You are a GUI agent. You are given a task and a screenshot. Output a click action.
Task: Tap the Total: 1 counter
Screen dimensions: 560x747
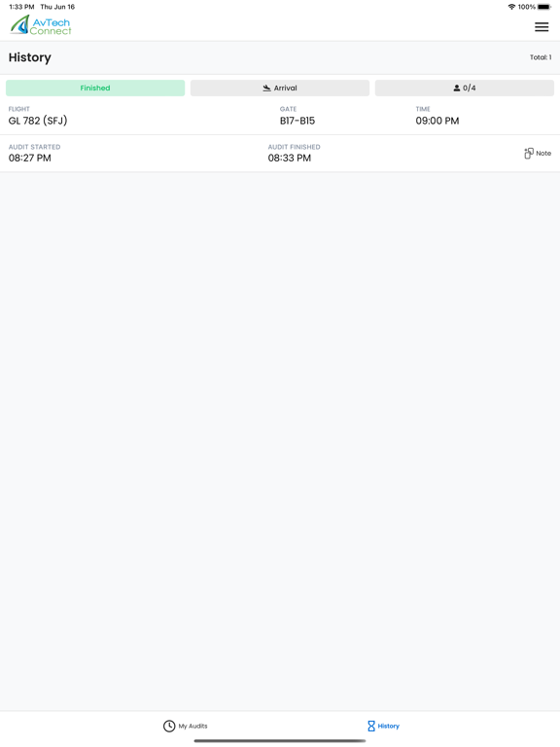541,57
